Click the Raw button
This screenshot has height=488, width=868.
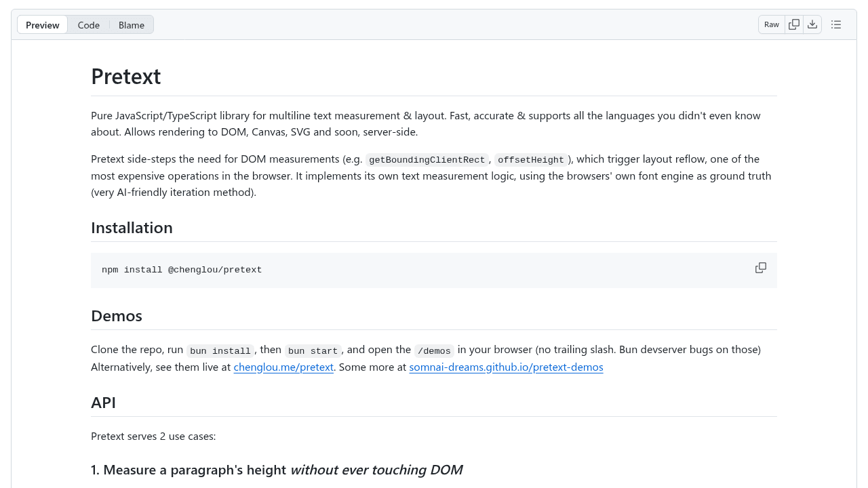[771, 24]
